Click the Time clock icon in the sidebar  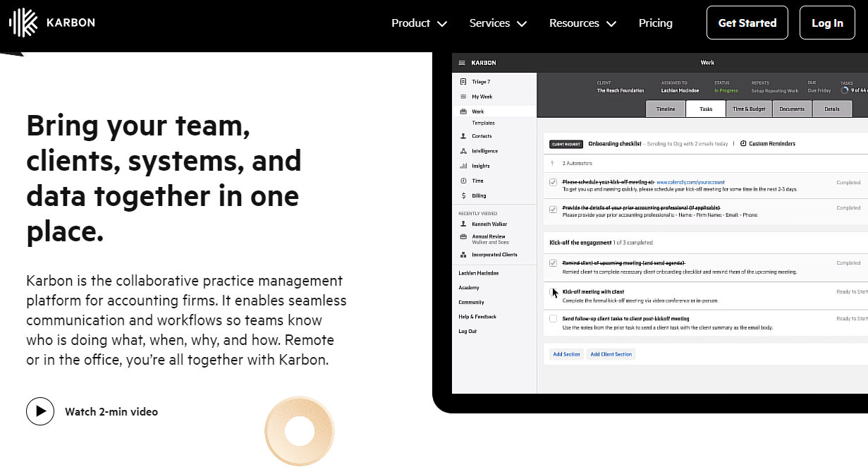463,181
